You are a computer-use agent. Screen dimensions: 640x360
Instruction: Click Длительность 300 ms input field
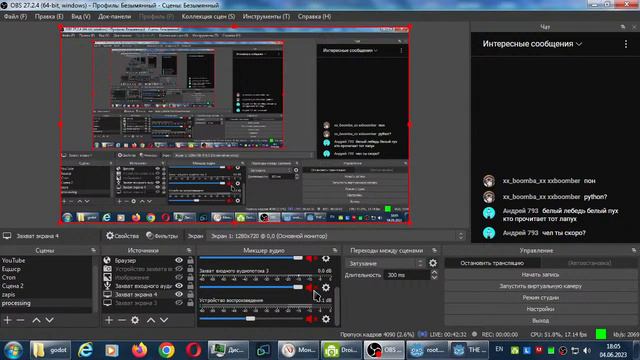[x=407, y=275]
